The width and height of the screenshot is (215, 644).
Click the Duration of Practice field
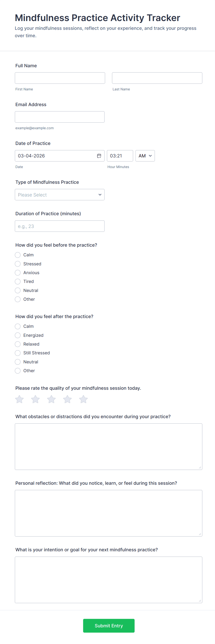point(59,226)
